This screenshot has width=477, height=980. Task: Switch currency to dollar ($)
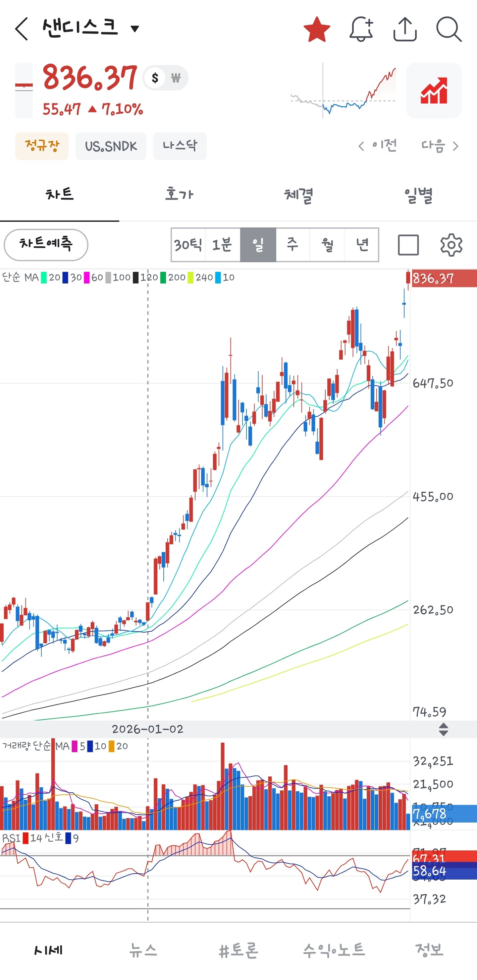[x=155, y=78]
